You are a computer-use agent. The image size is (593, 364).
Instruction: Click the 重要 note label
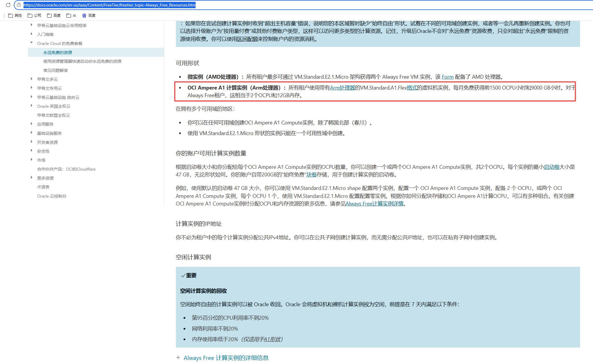click(x=191, y=275)
